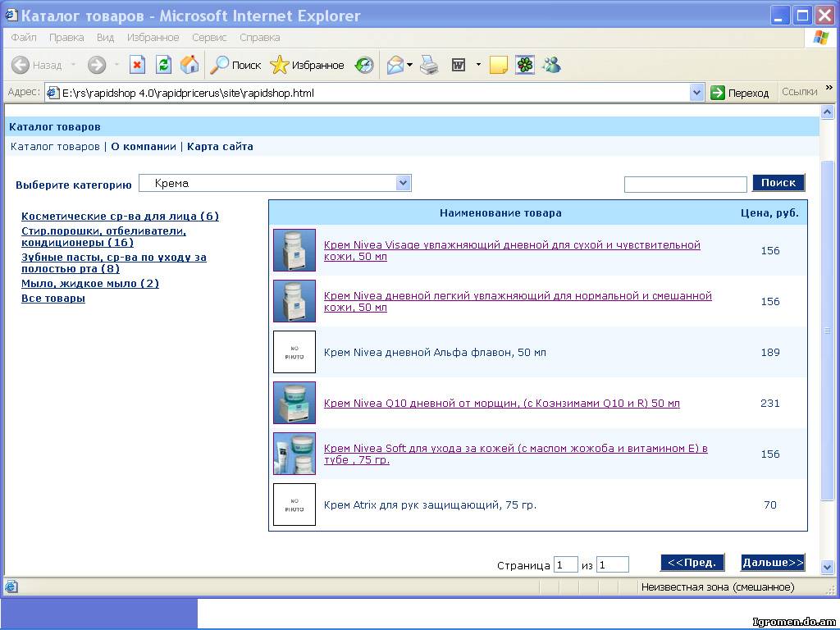The width and height of the screenshot is (840, 630).
Task: Click the Nivea Soft product thumbnail
Action: coord(294,454)
